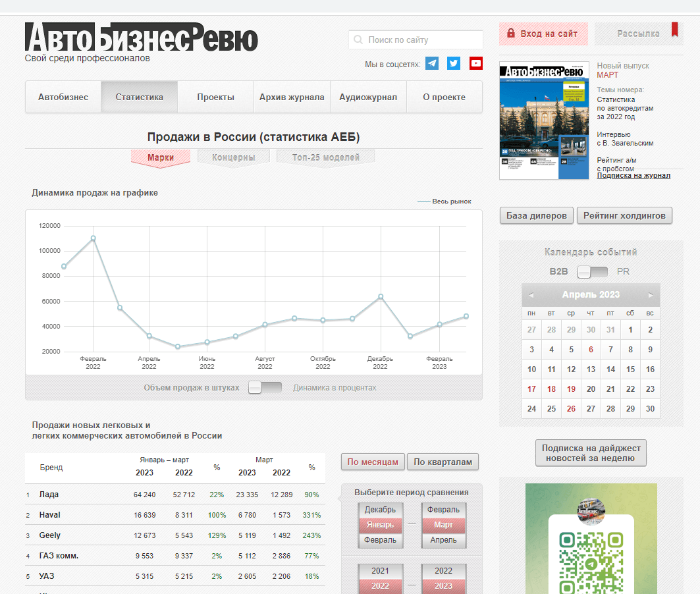The width and height of the screenshot is (700, 594).
Task: Open the Проекты menu item
Action: 215,97
